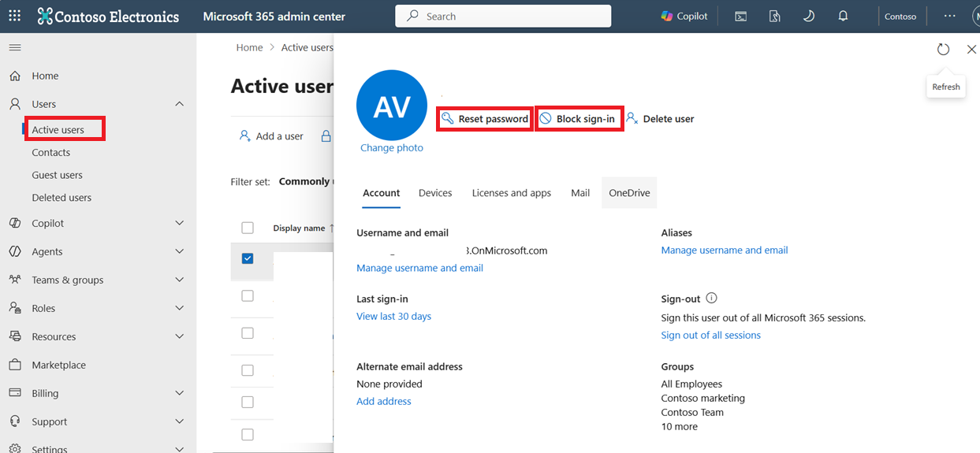Toggle dark mode moon icon
The width and height of the screenshot is (980, 453).
[809, 16]
